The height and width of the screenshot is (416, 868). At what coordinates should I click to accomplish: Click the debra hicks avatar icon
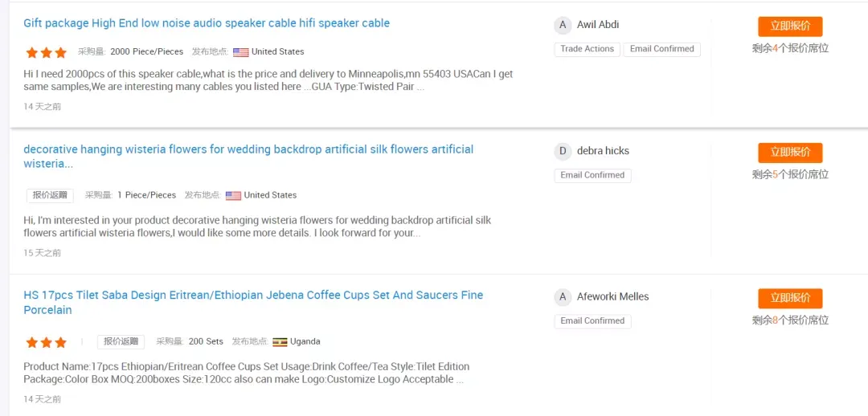(563, 151)
